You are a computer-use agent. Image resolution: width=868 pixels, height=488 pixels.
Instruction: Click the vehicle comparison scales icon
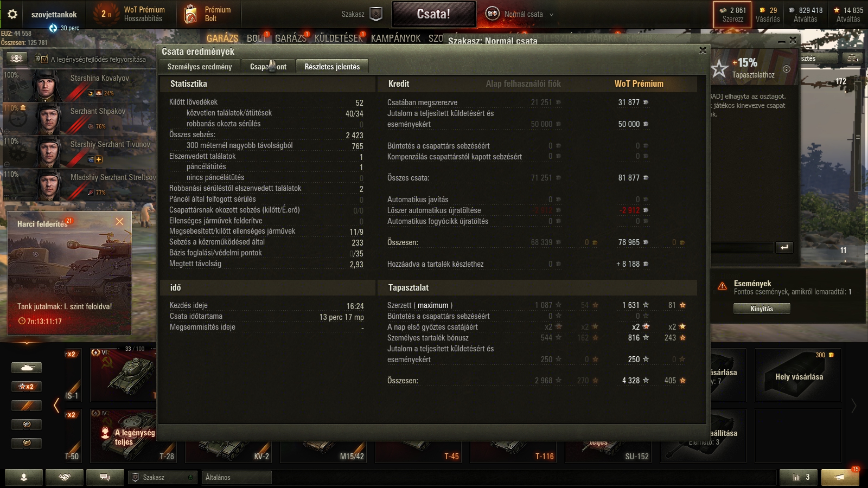pyautogui.click(x=853, y=58)
